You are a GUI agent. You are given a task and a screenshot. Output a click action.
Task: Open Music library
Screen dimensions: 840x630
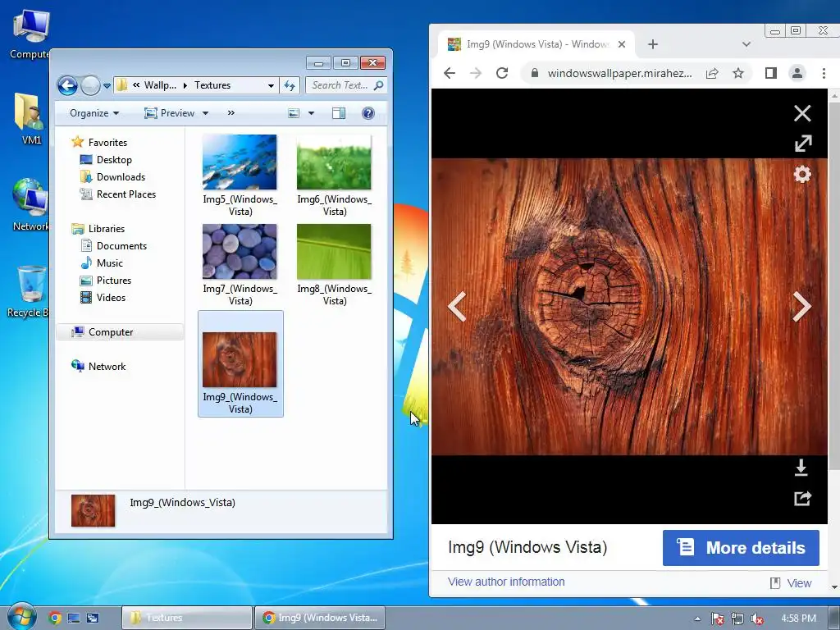pos(110,263)
